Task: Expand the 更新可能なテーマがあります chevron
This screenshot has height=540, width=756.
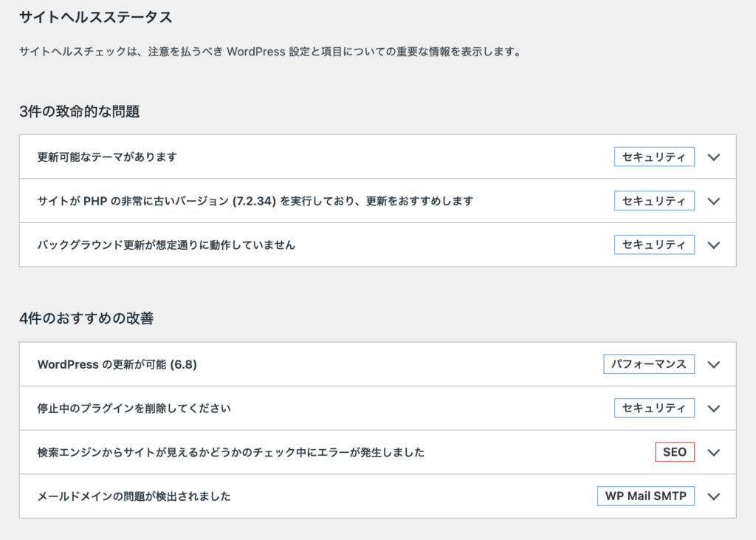Action: tap(714, 157)
